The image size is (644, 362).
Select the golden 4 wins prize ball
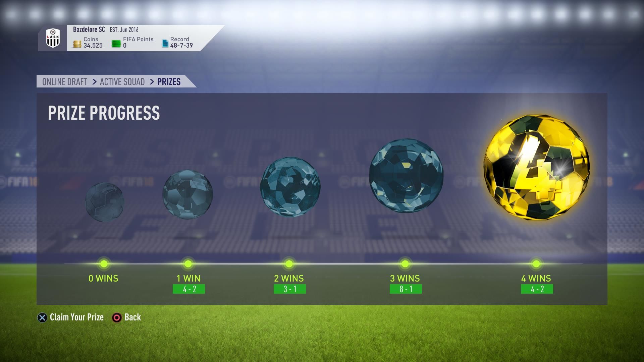click(536, 167)
